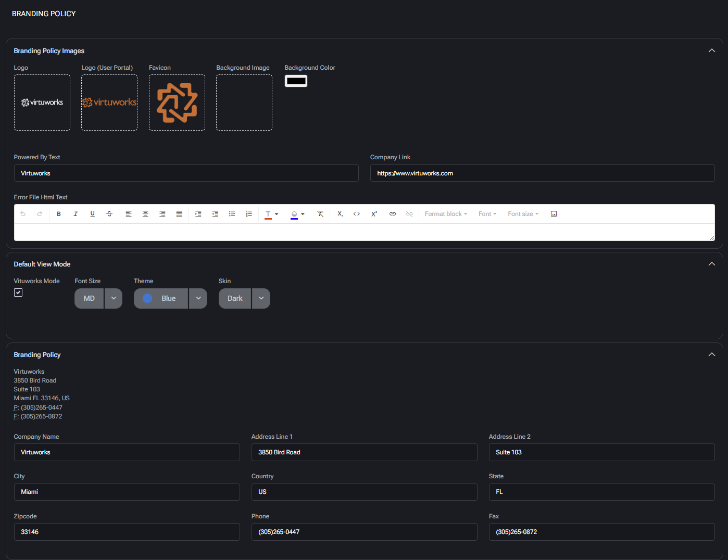Toggle underline formatting in the editor
Screen dimensions: 728x560
pyautogui.click(x=93, y=214)
